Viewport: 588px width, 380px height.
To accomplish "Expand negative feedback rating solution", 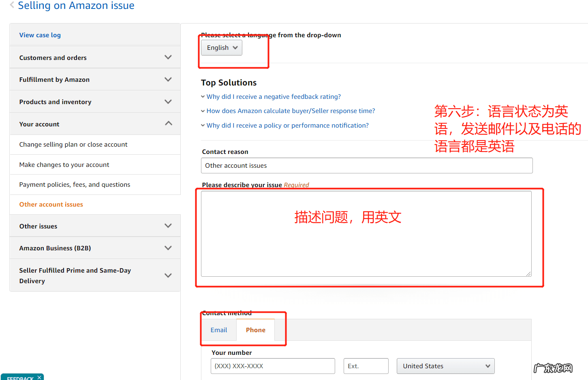I will [274, 97].
